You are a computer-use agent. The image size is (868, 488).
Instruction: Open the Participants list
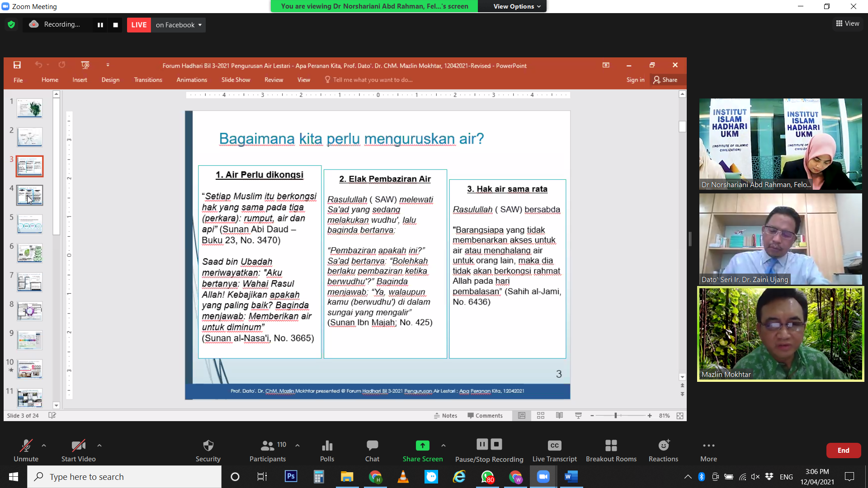click(x=268, y=450)
